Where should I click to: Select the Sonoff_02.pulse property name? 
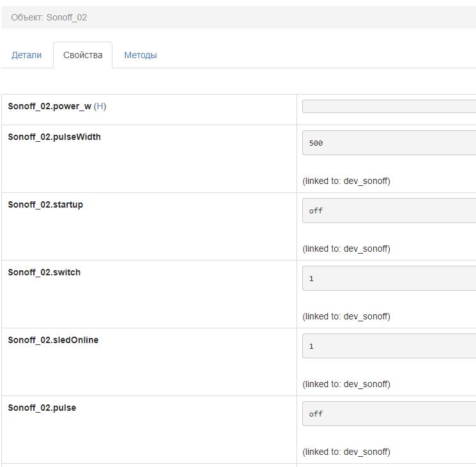(x=42, y=408)
